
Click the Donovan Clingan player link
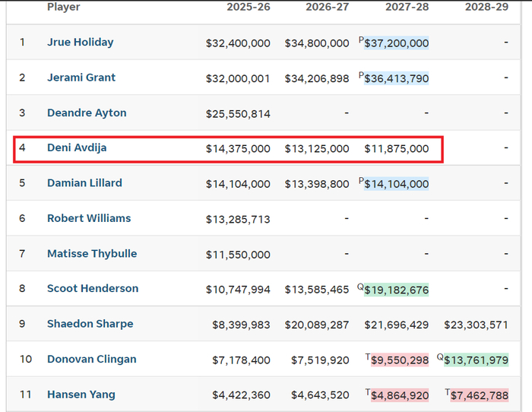(92, 360)
